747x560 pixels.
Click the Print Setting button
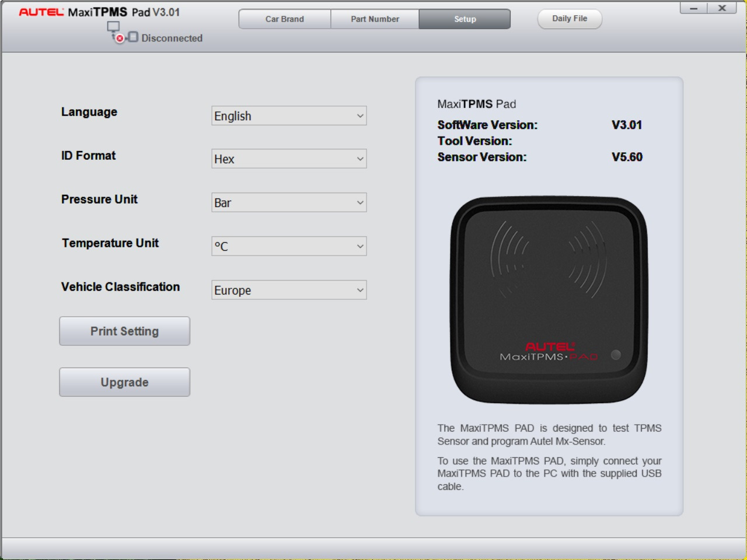coord(124,331)
